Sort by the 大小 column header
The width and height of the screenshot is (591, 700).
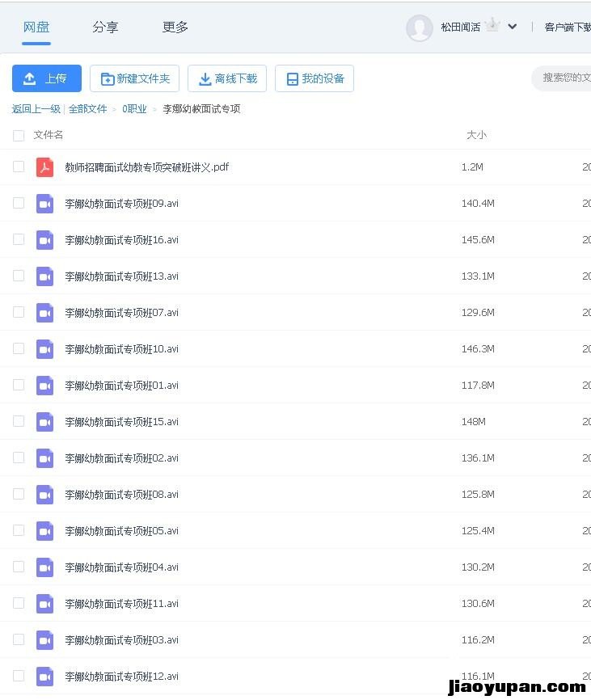[476, 135]
